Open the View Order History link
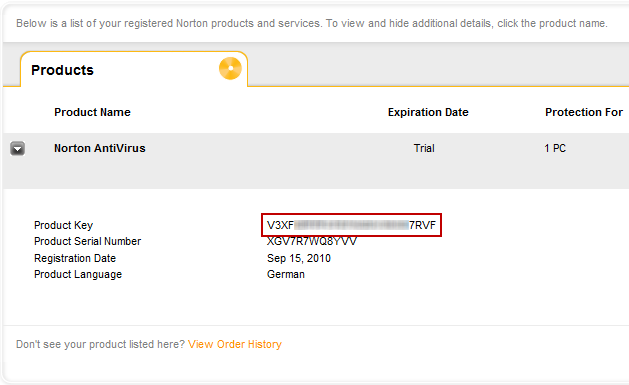Screen dimensions: 629x385 tap(235, 344)
